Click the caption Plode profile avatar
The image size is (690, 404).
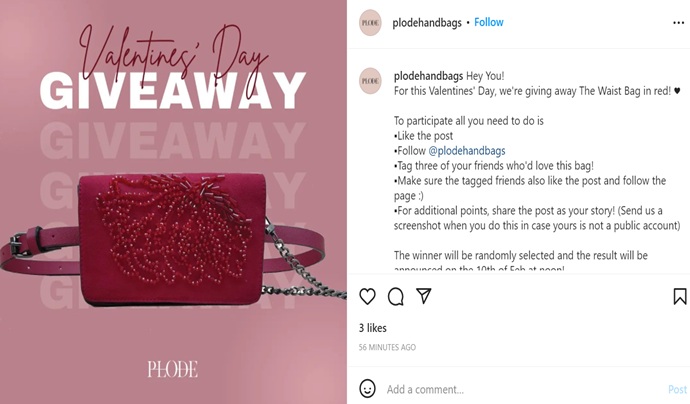pyautogui.click(x=370, y=81)
